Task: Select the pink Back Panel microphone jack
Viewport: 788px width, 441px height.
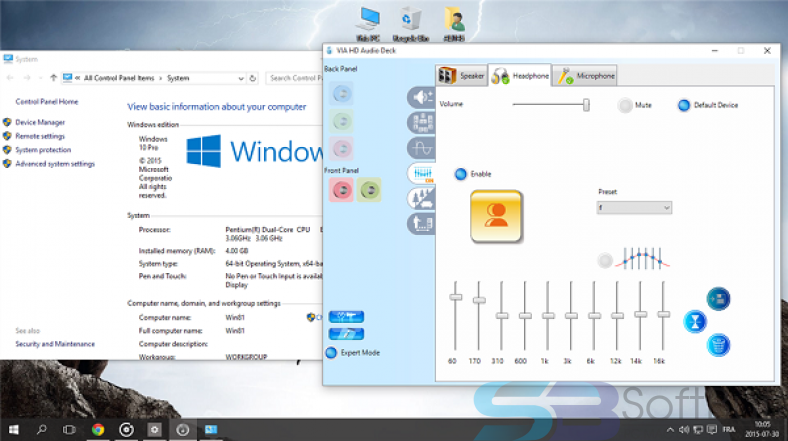Action: click(x=341, y=148)
